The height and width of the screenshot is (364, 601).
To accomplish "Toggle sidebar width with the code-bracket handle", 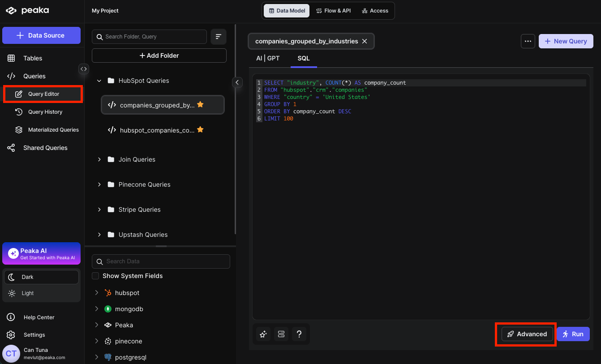I will (x=84, y=69).
